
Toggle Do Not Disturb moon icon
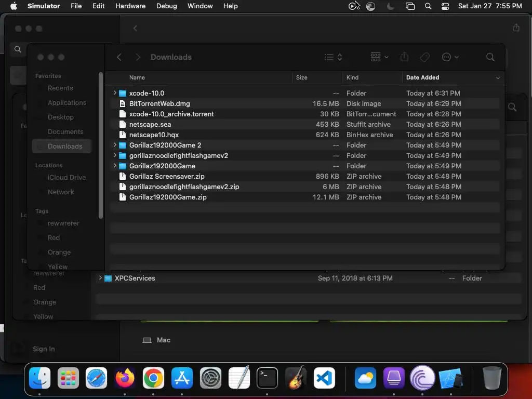(x=391, y=6)
